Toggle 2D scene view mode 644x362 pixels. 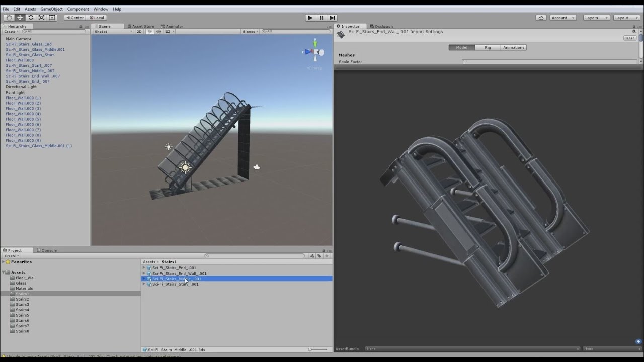(x=139, y=31)
